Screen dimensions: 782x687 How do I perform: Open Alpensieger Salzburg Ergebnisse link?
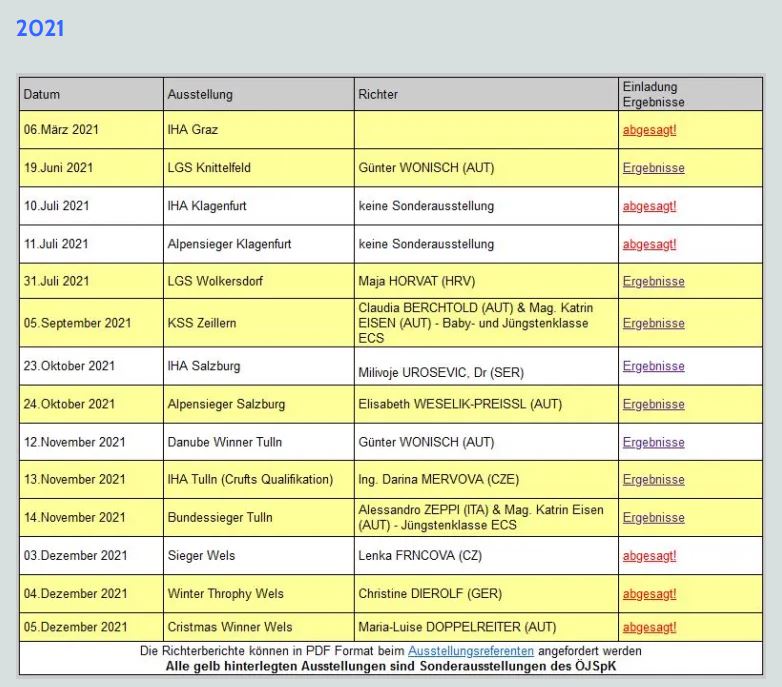click(x=653, y=404)
